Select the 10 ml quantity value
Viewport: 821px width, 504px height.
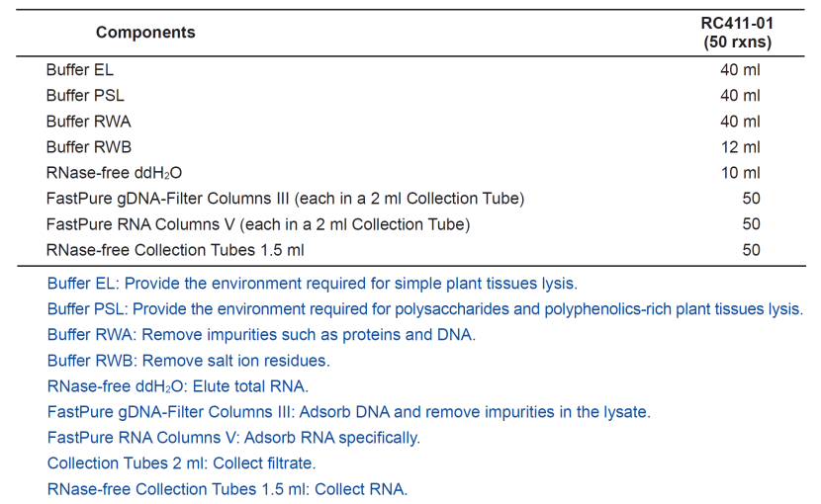pyautogui.click(x=740, y=173)
